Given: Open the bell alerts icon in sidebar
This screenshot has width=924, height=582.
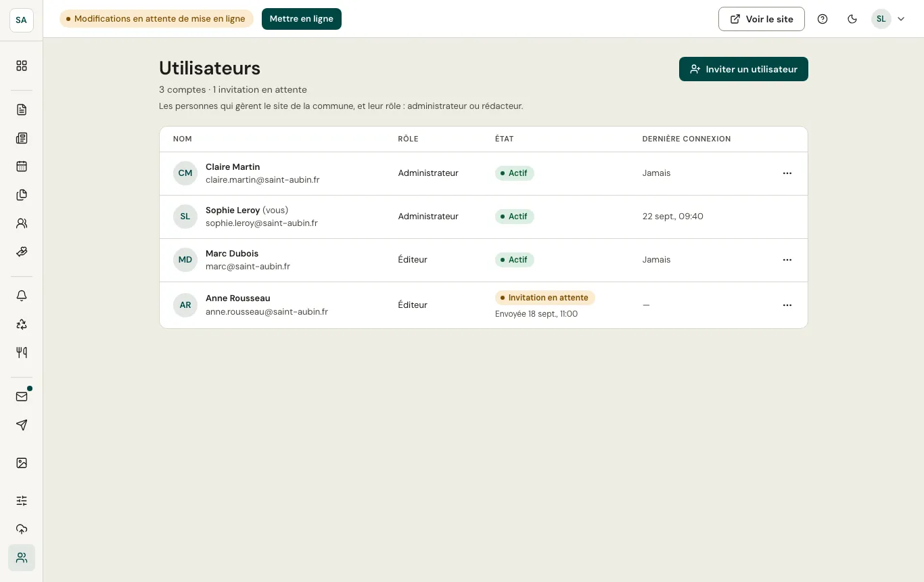Looking at the screenshot, I should [x=22, y=296].
